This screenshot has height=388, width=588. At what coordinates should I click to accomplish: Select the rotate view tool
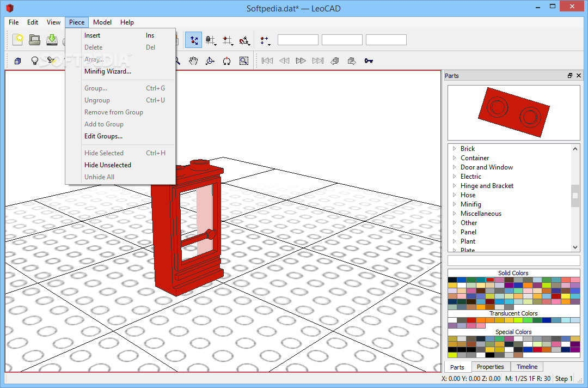210,61
